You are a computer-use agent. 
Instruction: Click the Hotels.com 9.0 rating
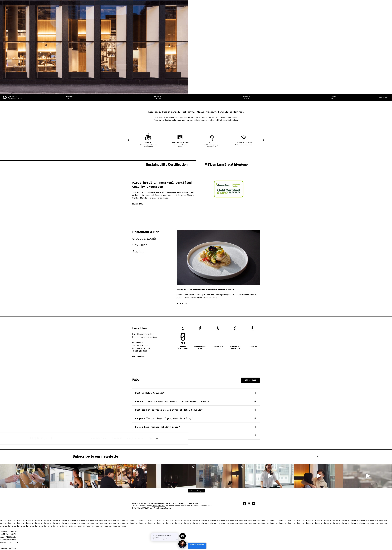pos(246,97)
